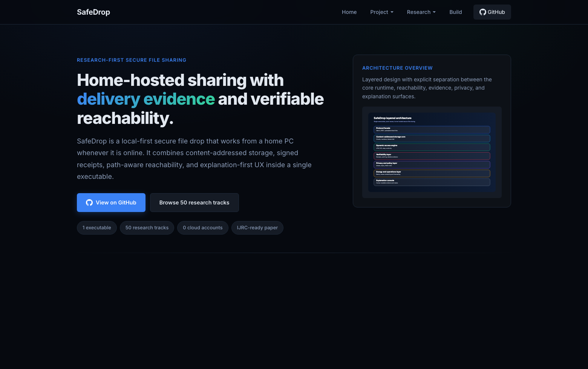Collapse the Project menu chevron

pos(392,12)
